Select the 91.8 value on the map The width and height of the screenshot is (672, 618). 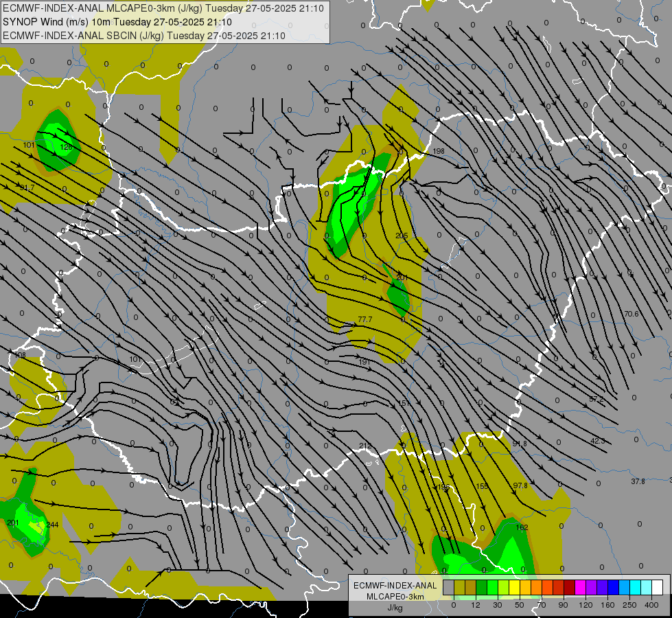[x=520, y=444]
